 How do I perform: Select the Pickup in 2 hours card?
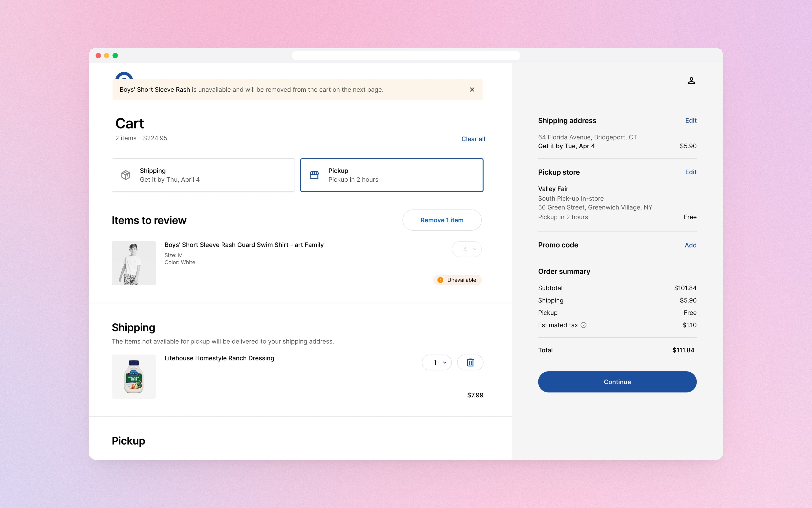pyautogui.click(x=392, y=175)
